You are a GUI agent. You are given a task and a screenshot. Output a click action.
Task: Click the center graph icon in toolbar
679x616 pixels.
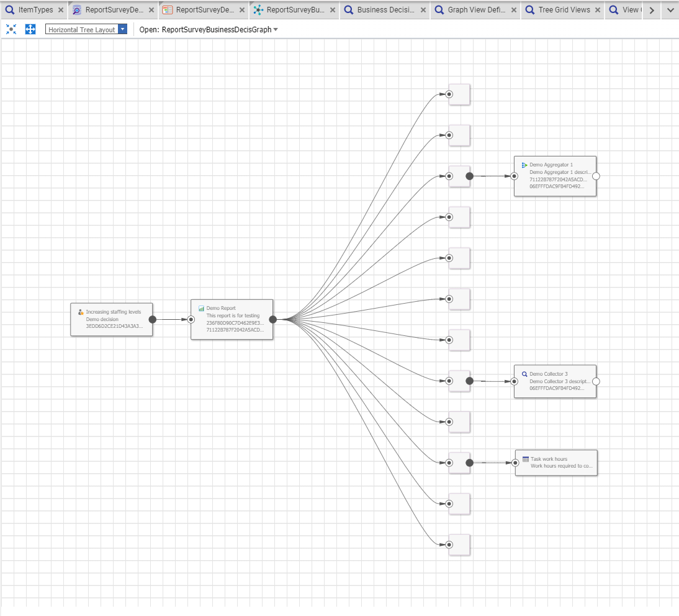point(11,29)
